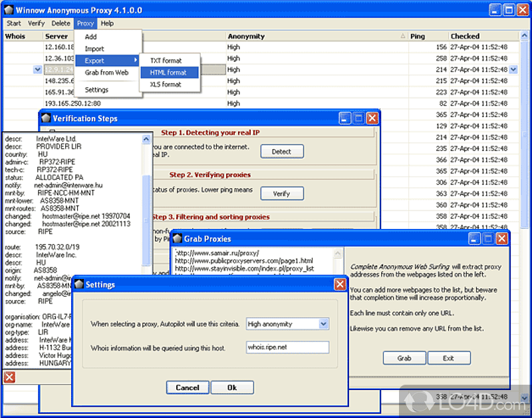Click the Whois column header

23,37
